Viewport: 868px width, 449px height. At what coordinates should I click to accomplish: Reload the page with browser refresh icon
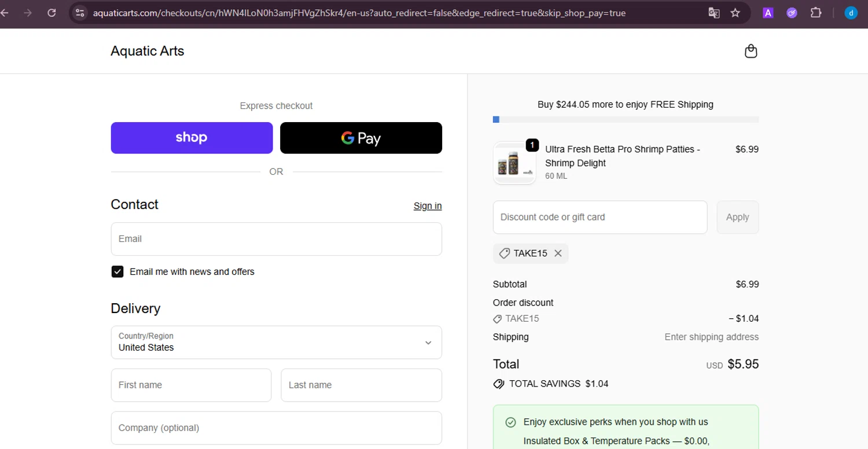52,13
